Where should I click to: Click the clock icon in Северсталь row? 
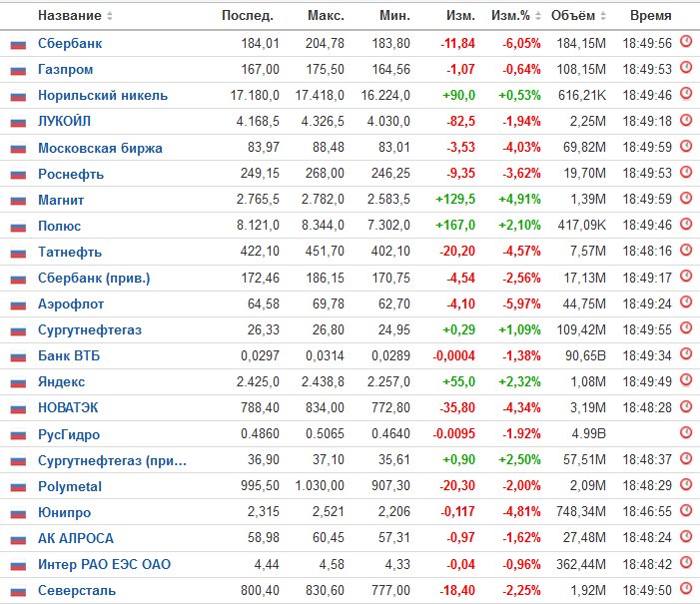tap(686, 589)
